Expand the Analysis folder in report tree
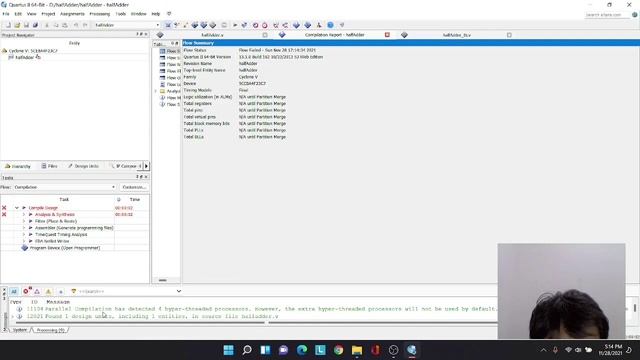 pos(156,91)
